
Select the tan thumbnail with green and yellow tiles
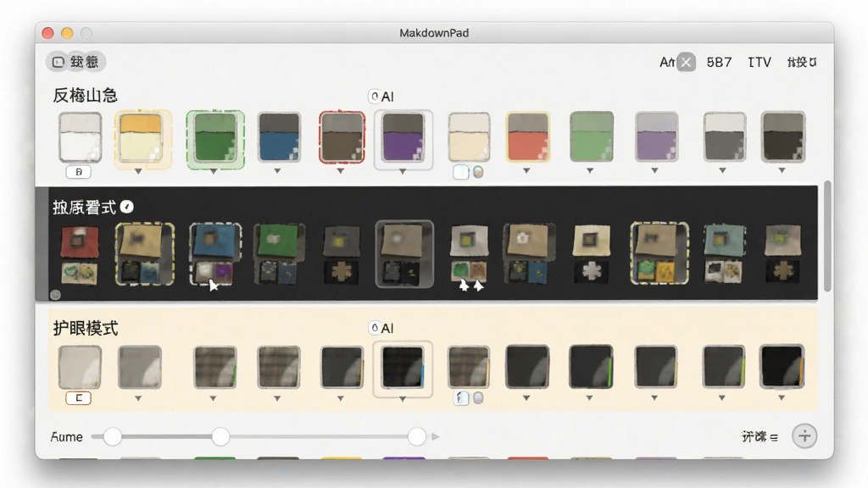[x=659, y=254]
